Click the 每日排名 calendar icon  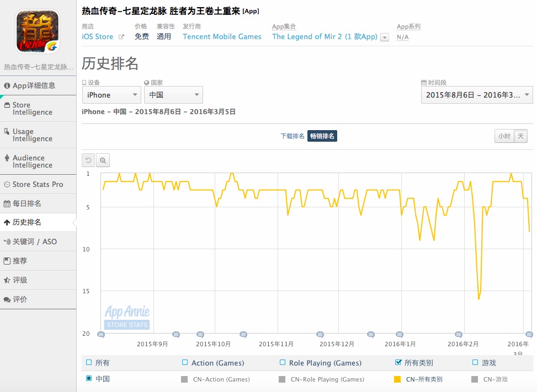click(x=7, y=203)
